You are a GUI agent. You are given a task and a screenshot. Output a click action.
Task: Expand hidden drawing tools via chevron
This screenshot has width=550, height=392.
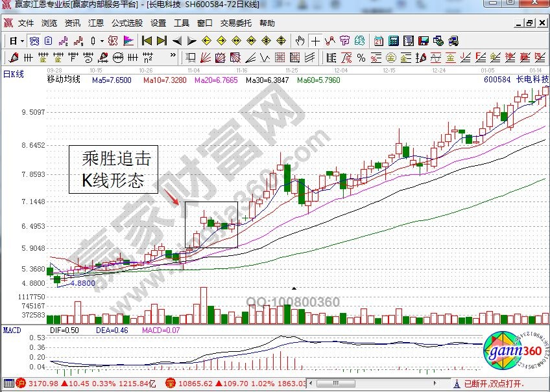[172, 55]
